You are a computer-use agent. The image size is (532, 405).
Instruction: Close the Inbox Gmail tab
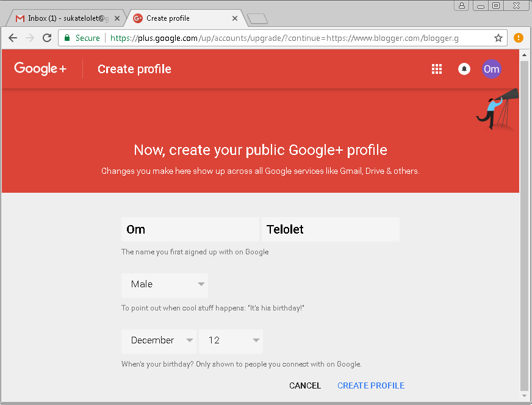coord(117,18)
